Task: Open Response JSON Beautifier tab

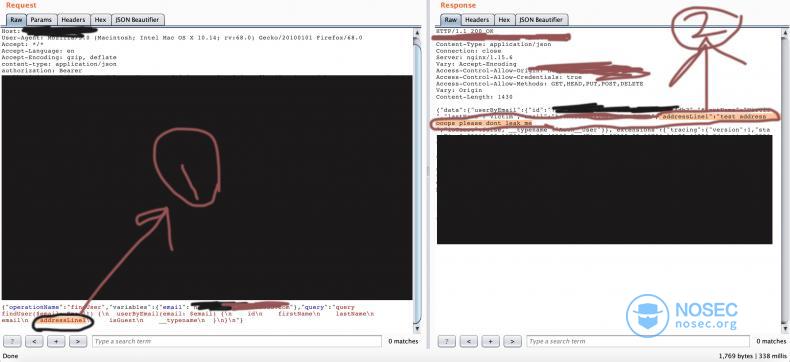Action: tap(541, 20)
